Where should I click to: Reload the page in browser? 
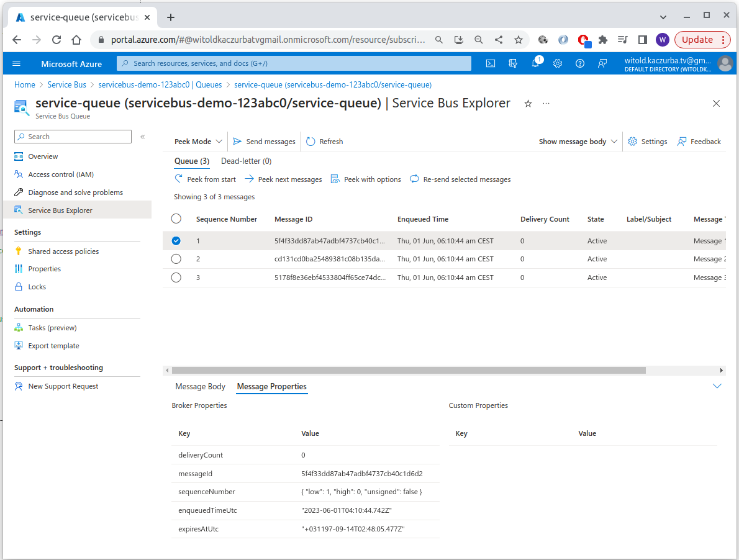point(56,40)
